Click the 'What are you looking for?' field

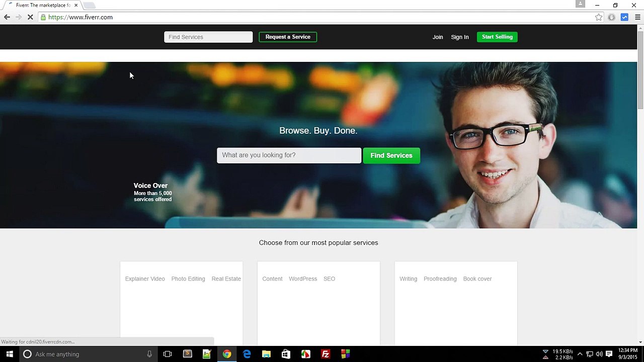coord(289,155)
